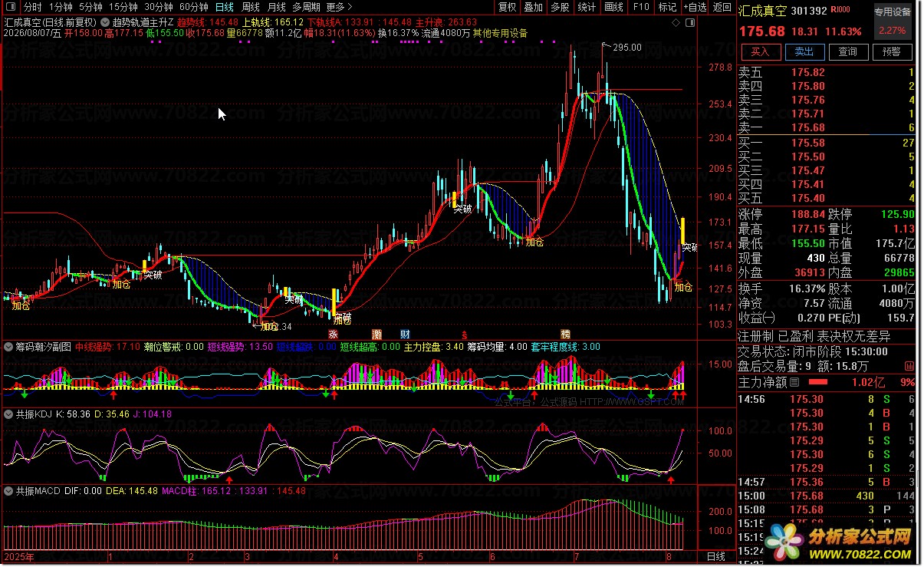Switch to the 15分钟 chart tab
The height and width of the screenshot is (567, 924).
click(x=123, y=7)
